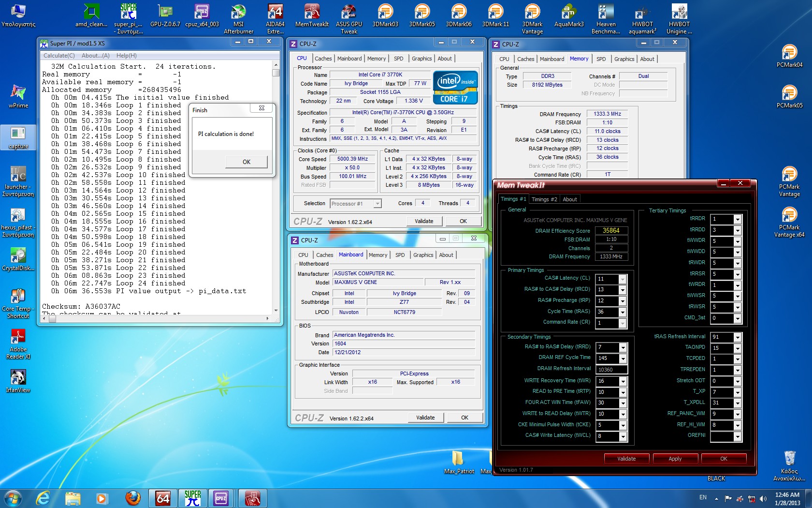Viewport: 812px width, 508px height.
Task: Expand the tRRDR dropdown in Tertiary Timings
Action: point(738,219)
